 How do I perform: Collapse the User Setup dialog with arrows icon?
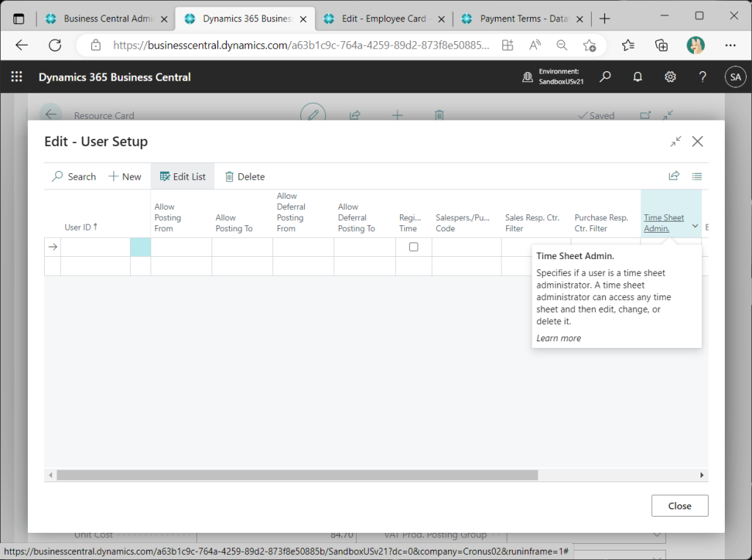[676, 142]
